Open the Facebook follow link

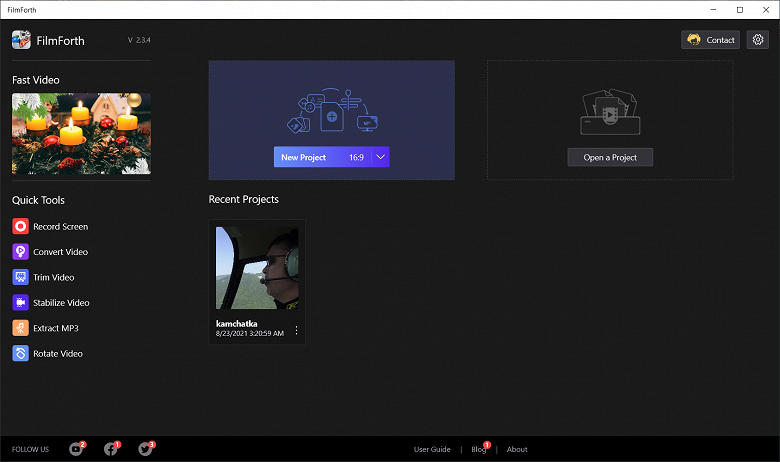[x=111, y=449]
